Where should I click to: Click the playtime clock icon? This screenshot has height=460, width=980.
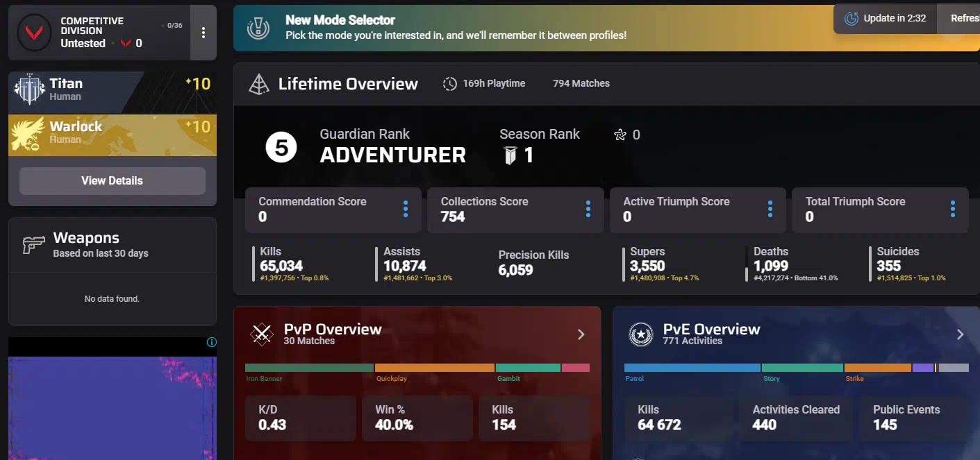point(450,84)
